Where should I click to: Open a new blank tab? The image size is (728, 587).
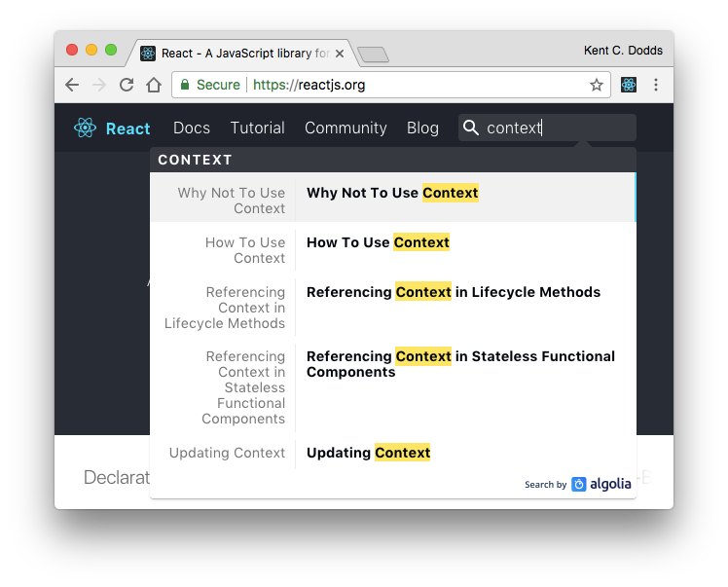(x=374, y=55)
